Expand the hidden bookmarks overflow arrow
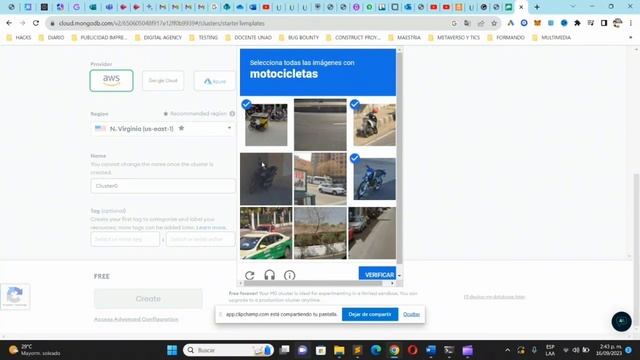The height and width of the screenshot is (360, 640). [631, 38]
